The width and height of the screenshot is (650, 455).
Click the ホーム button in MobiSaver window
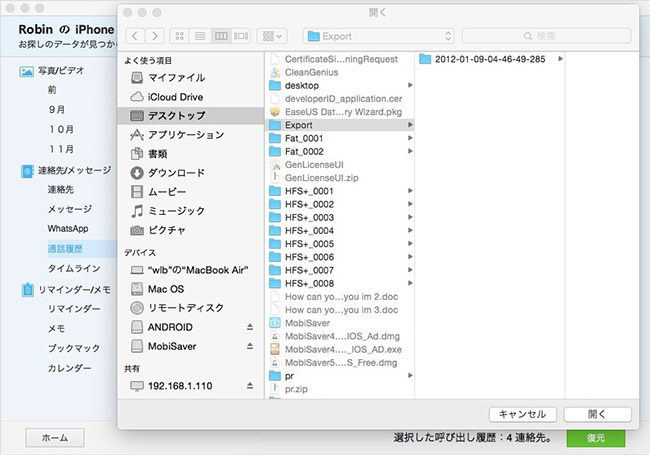55,438
